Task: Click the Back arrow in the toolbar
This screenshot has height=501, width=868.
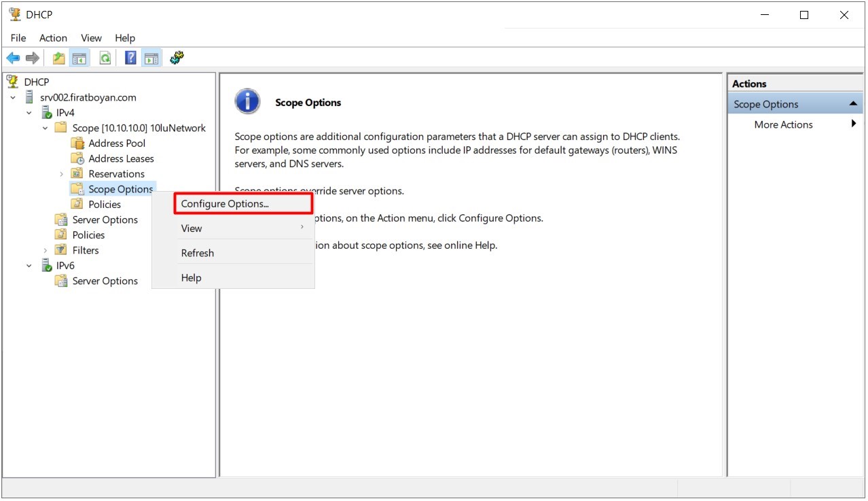Action: click(x=13, y=58)
